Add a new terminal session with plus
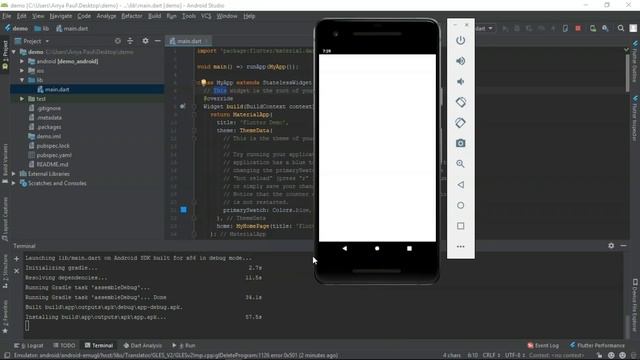Image resolution: width=640 pixels, height=360 pixels. (16, 259)
